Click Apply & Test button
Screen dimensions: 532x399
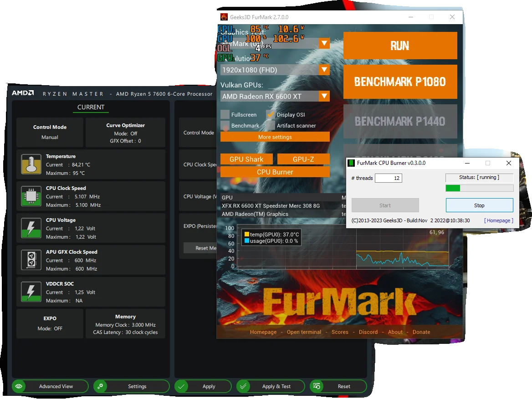click(x=271, y=386)
